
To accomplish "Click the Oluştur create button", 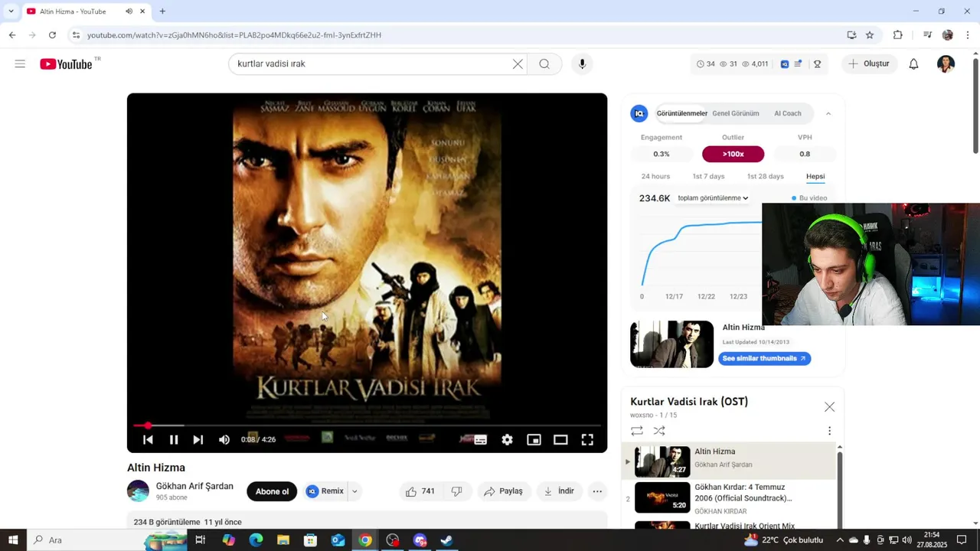I will point(869,64).
